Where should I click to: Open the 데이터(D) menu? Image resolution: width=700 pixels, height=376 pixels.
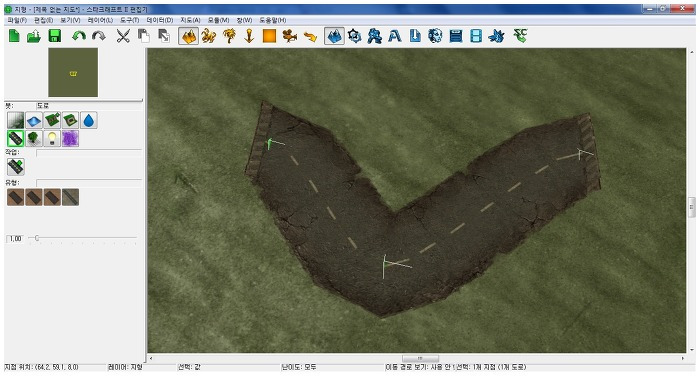tap(159, 20)
